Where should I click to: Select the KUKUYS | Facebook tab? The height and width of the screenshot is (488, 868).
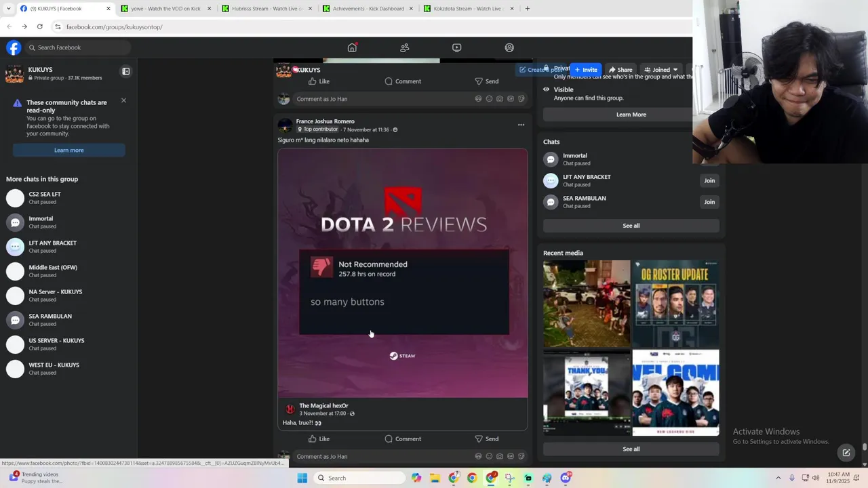click(x=64, y=9)
